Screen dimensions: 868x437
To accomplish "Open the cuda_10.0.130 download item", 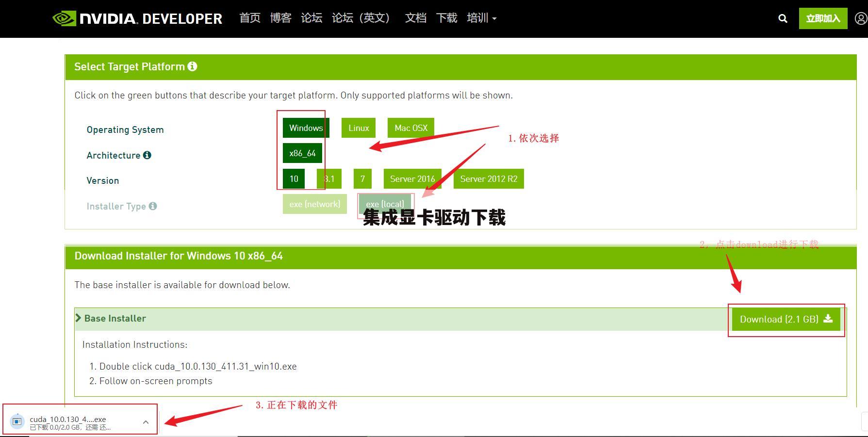I will point(80,419).
